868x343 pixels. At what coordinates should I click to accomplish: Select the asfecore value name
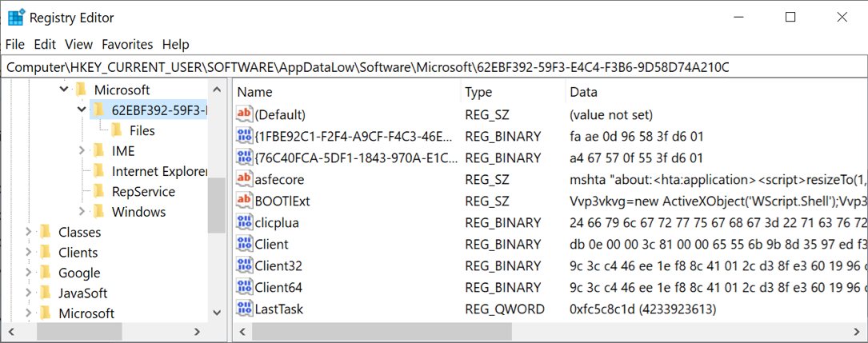tap(279, 179)
